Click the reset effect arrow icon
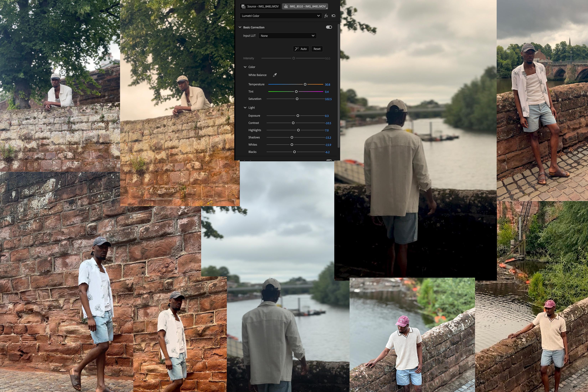 333,16
